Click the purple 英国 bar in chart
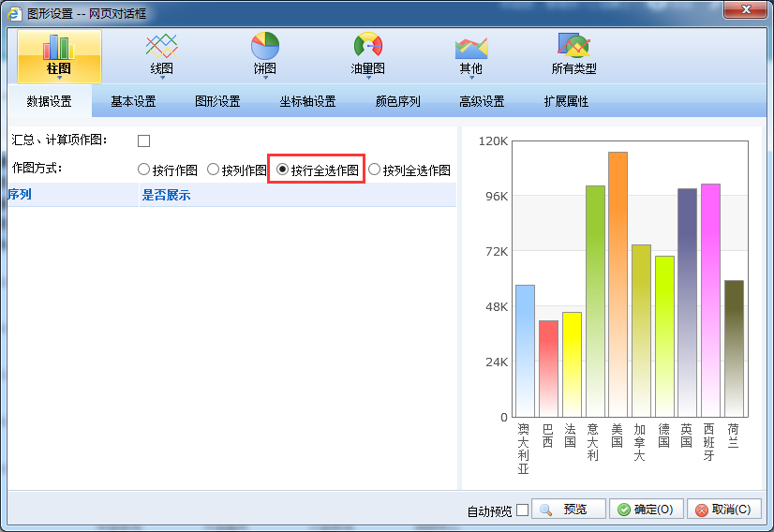774x532 pixels. pos(688,303)
